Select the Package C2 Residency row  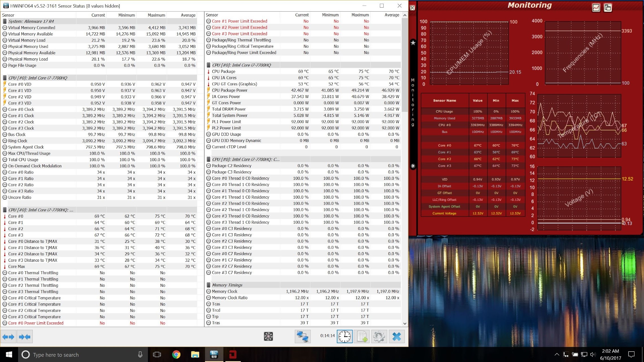point(302,166)
